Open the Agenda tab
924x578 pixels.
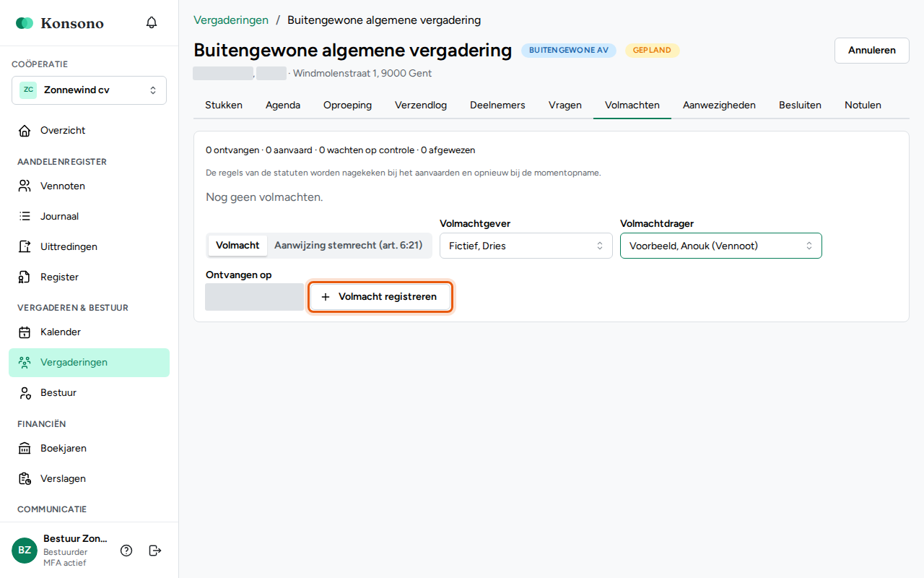coord(283,105)
